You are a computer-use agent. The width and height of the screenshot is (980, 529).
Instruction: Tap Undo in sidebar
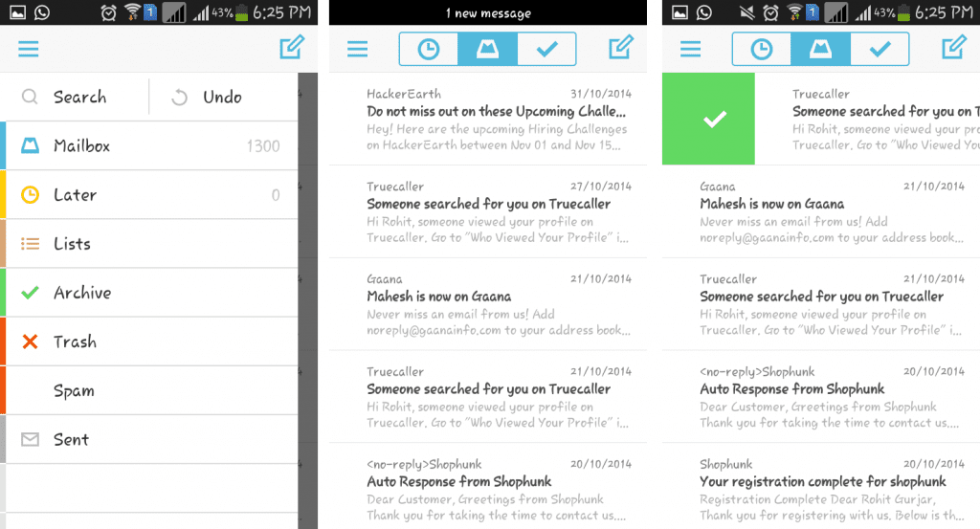pyautogui.click(x=223, y=97)
